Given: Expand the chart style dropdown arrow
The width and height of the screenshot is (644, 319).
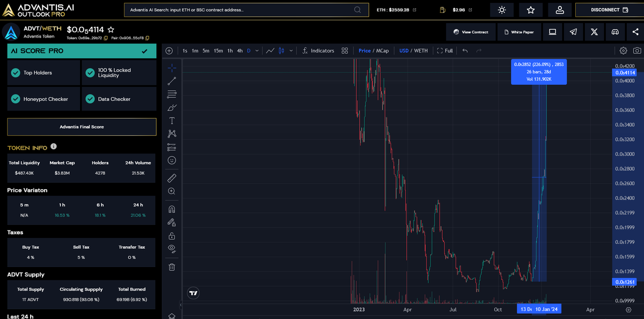Looking at the screenshot, I should point(291,51).
